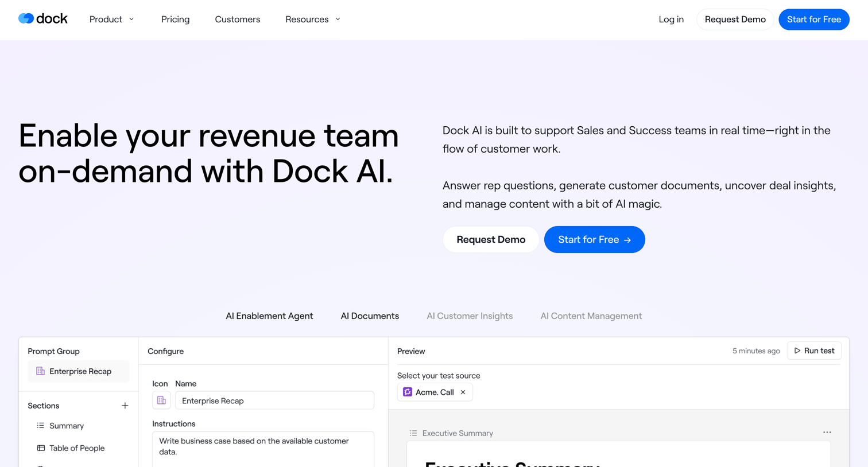Click the '5 minutes ago' timestamp
This screenshot has width=868, height=467.
coord(756,351)
